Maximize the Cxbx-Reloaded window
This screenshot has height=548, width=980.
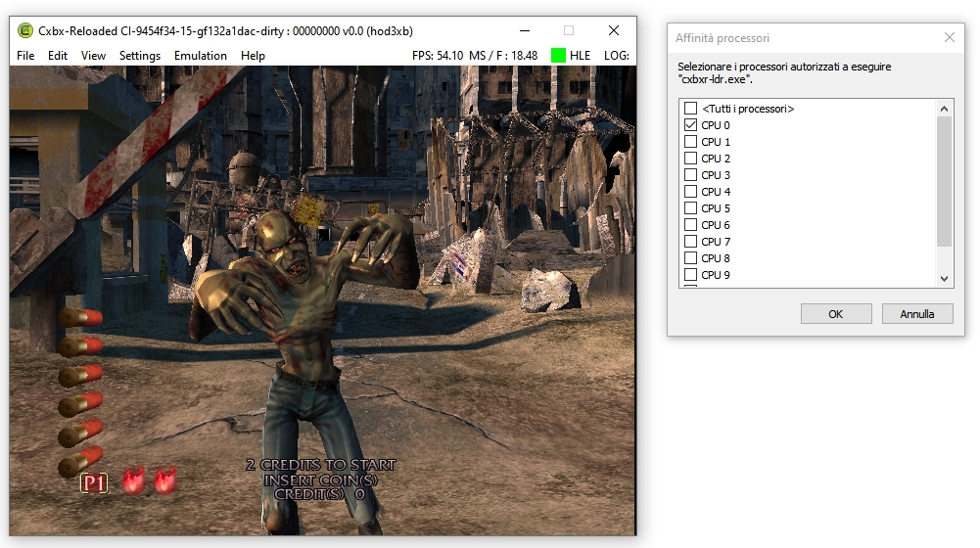(569, 30)
